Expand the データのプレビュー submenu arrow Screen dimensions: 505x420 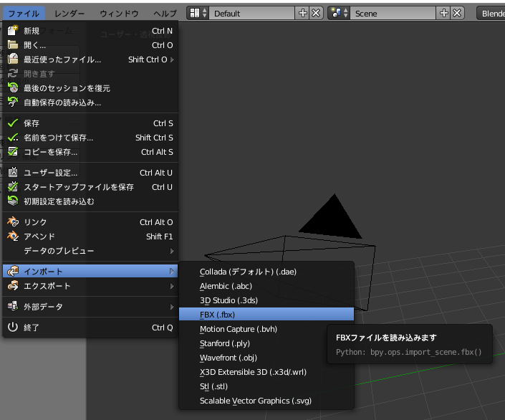(x=172, y=251)
